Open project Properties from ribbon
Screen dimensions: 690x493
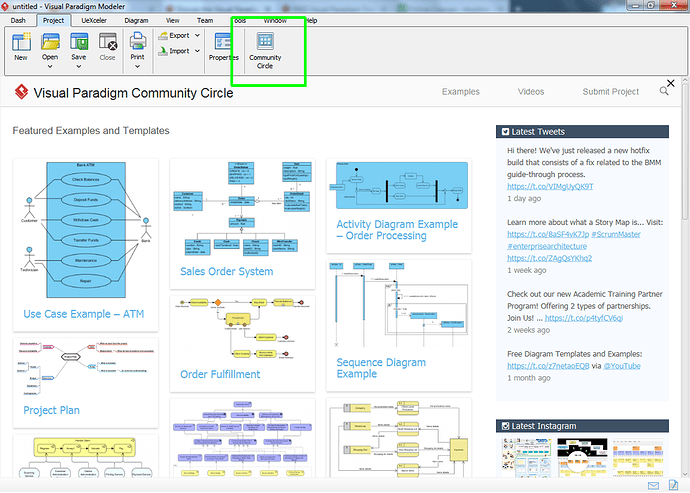click(x=224, y=47)
